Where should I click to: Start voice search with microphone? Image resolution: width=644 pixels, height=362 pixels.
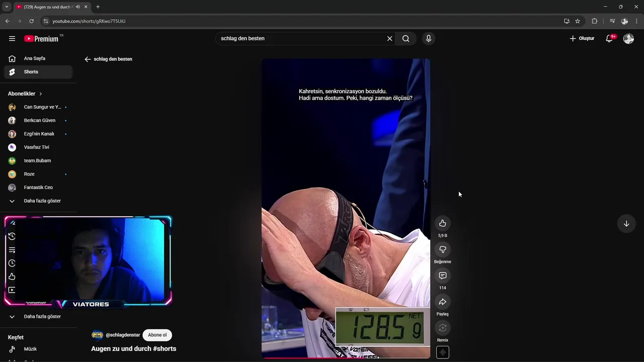(429, 39)
